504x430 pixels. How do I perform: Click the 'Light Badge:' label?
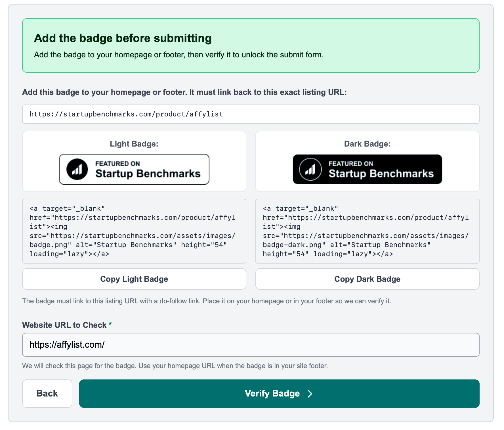click(x=134, y=144)
